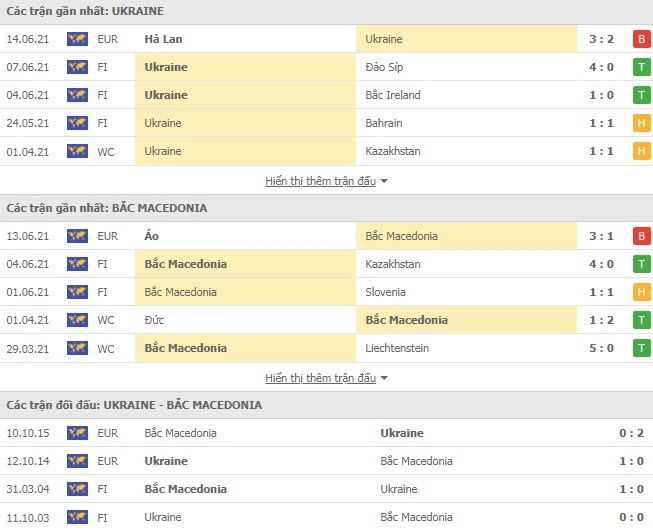Click the orange H badge for Ukraine vs Bahrain
The image size is (653, 530).
tap(641, 123)
